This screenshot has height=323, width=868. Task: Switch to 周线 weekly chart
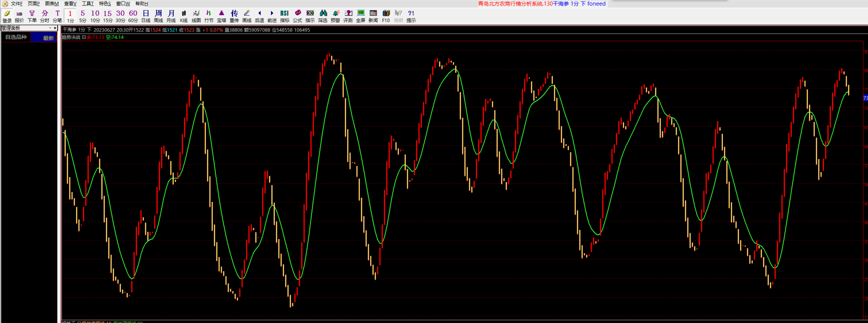158,16
